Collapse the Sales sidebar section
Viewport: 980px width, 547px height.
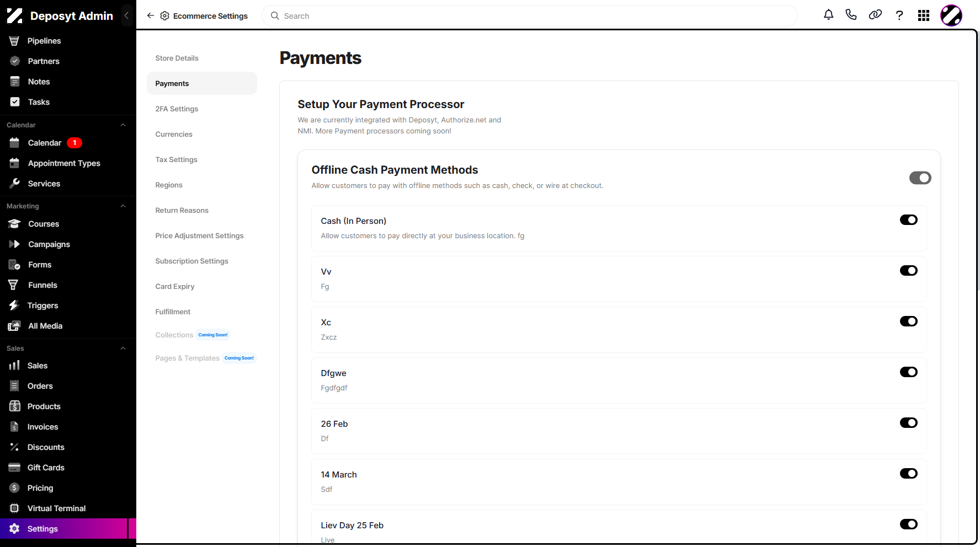tap(123, 348)
